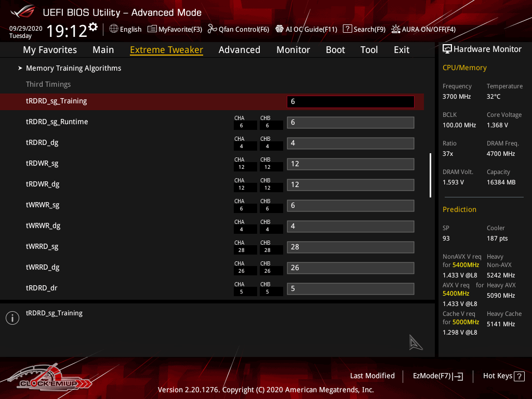The width and height of the screenshot is (532, 399).
Task: Click the tRDRD_dr value field
Action: click(x=350, y=289)
